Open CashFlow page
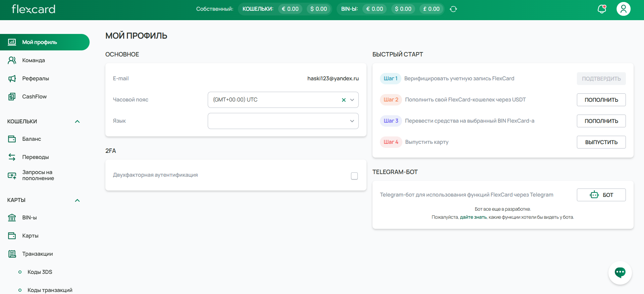 pos(35,96)
